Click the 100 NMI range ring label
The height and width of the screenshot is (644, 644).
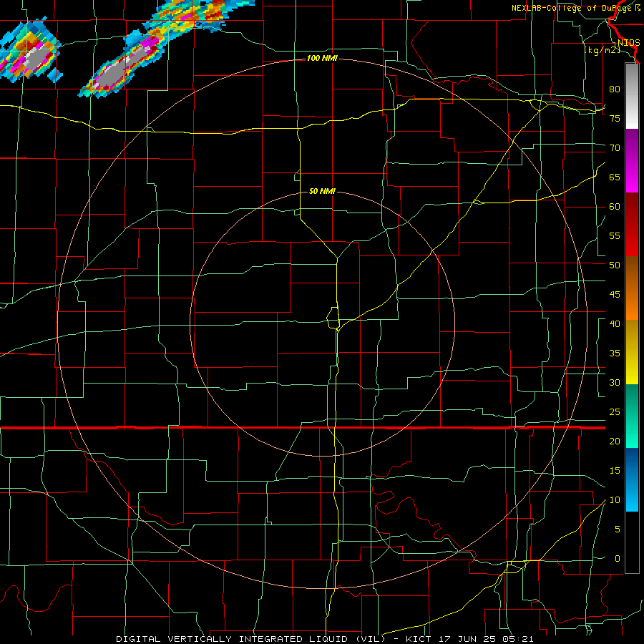tap(322, 59)
